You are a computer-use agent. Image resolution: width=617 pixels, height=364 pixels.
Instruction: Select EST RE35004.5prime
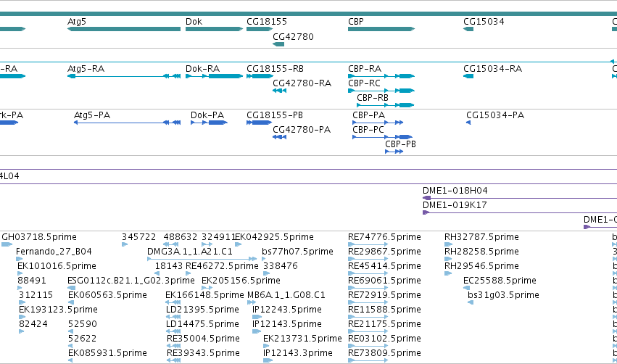click(173, 347)
